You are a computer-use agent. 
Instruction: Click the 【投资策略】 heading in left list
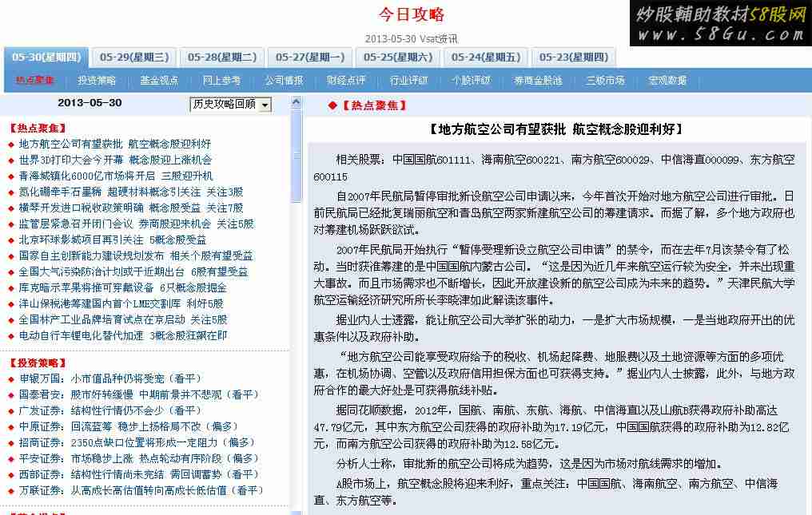38,363
